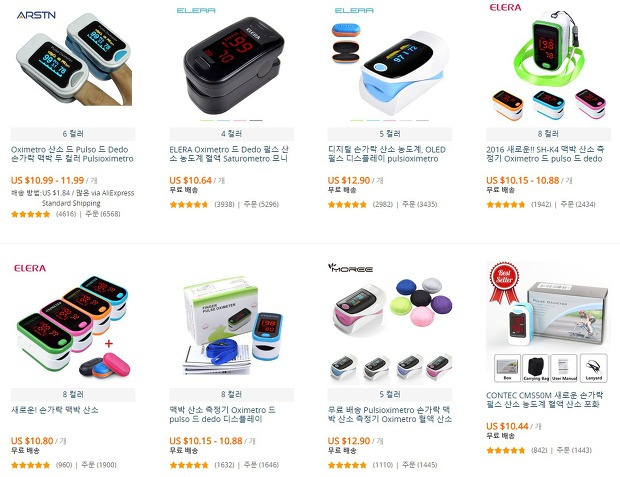Open the MOREE pink oximeter product image

[x=390, y=328]
